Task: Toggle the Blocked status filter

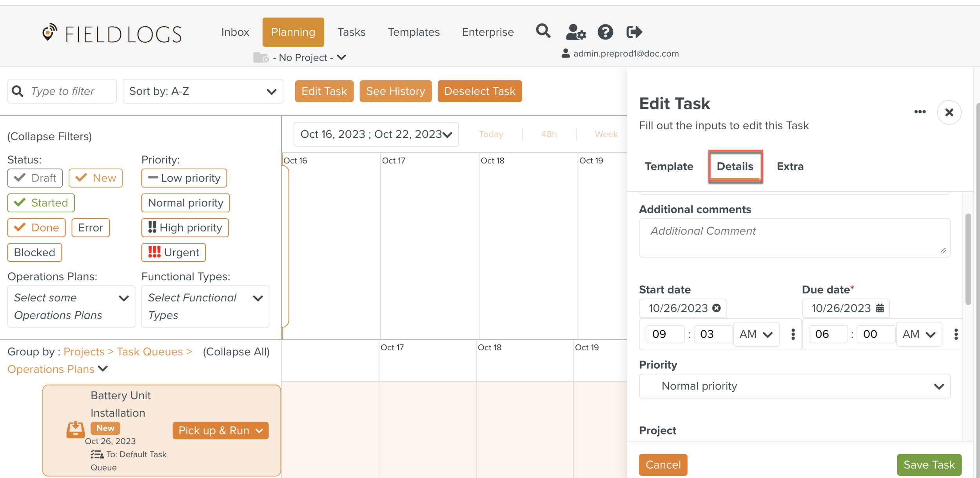Action: pyautogui.click(x=34, y=252)
